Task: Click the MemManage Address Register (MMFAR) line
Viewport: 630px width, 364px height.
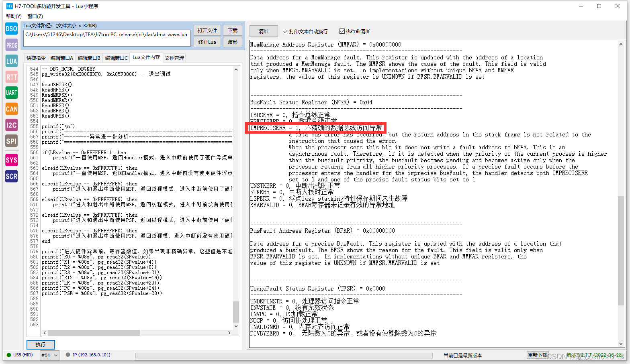Action: [x=325, y=45]
